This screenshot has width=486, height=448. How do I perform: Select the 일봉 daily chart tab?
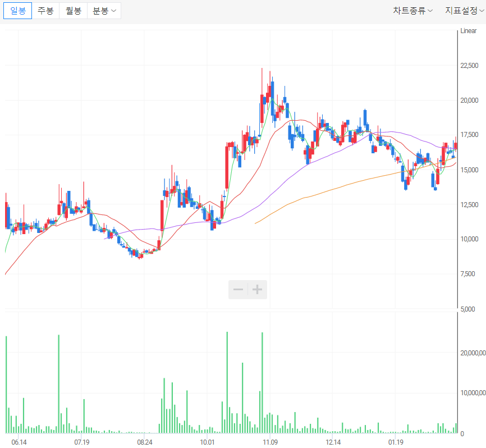click(17, 11)
